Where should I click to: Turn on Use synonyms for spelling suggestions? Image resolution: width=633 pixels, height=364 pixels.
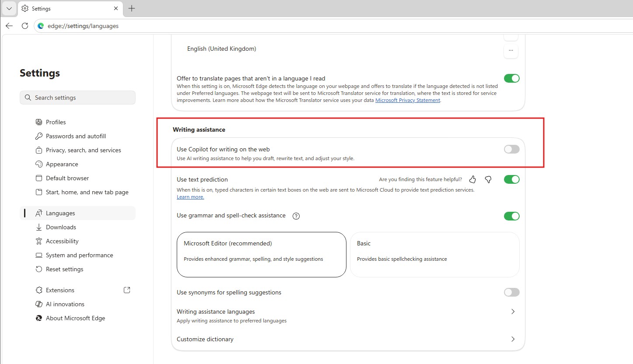point(511,292)
